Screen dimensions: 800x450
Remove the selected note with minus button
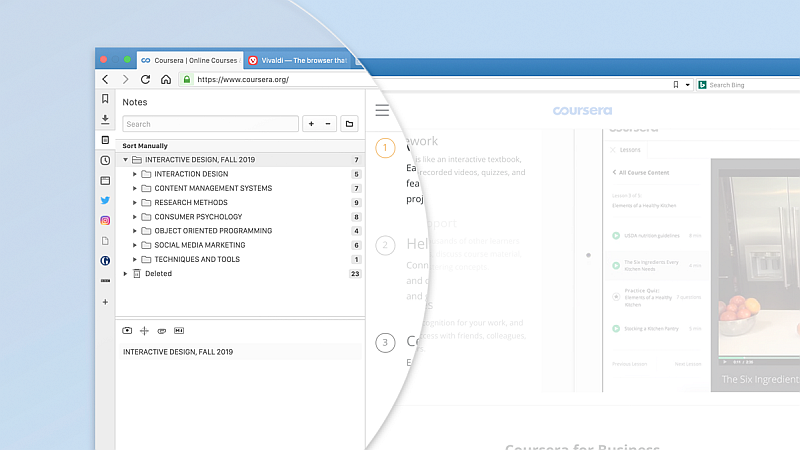328,123
